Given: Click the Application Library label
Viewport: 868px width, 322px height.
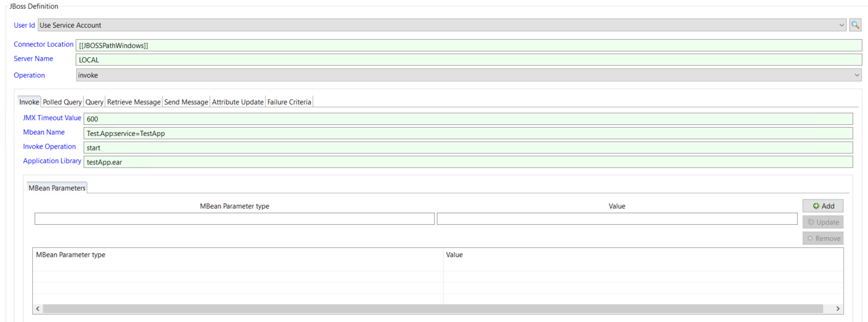Looking at the screenshot, I should click(x=52, y=161).
